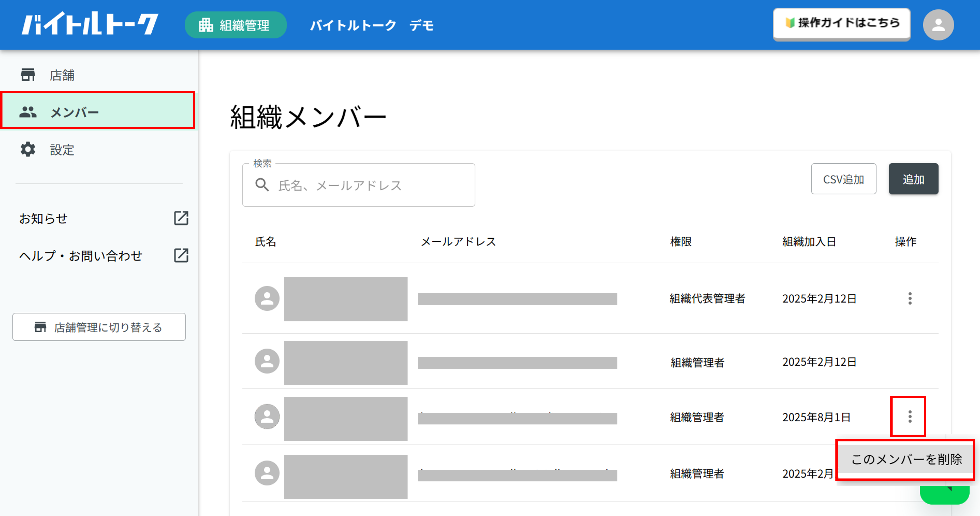Click the 組織メンバー page heading
980x516 pixels.
pyautogui.click(x=308, y=117)
